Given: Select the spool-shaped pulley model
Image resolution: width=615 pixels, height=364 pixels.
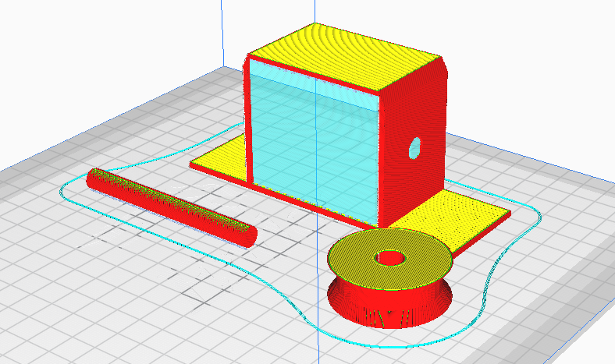Looking at the screenshot, I should (x=390, y=278).
